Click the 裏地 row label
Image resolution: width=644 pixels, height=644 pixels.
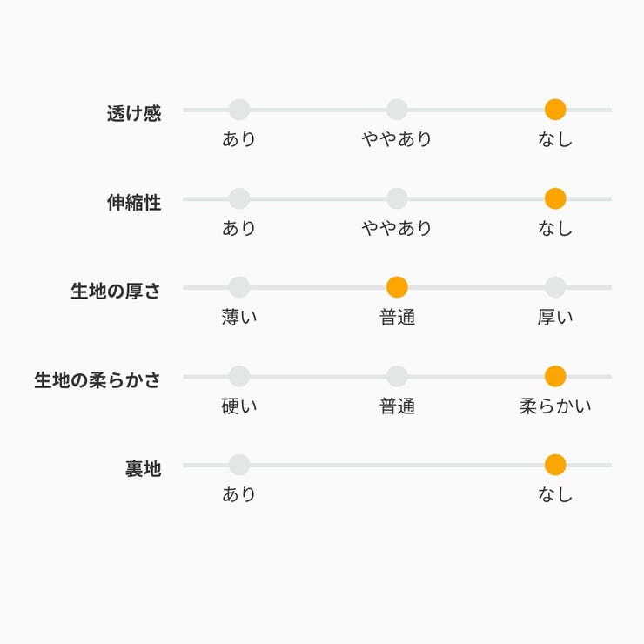(x=143, y=468)
